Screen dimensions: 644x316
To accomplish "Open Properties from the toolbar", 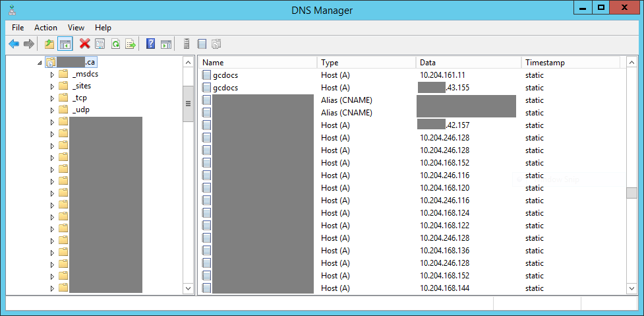I will pos(100,44).
